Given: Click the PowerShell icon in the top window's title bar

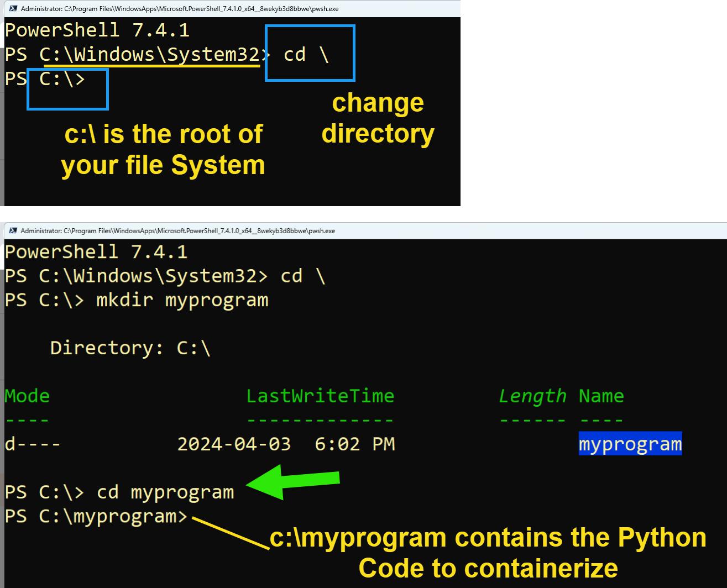Looking at the screenshot, I should point(13,8).
